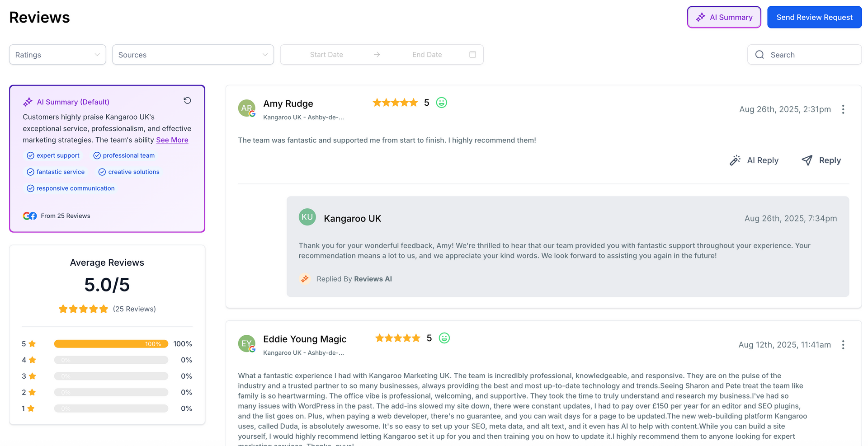Open the Ratings dropdown filter

click(57, 55)
